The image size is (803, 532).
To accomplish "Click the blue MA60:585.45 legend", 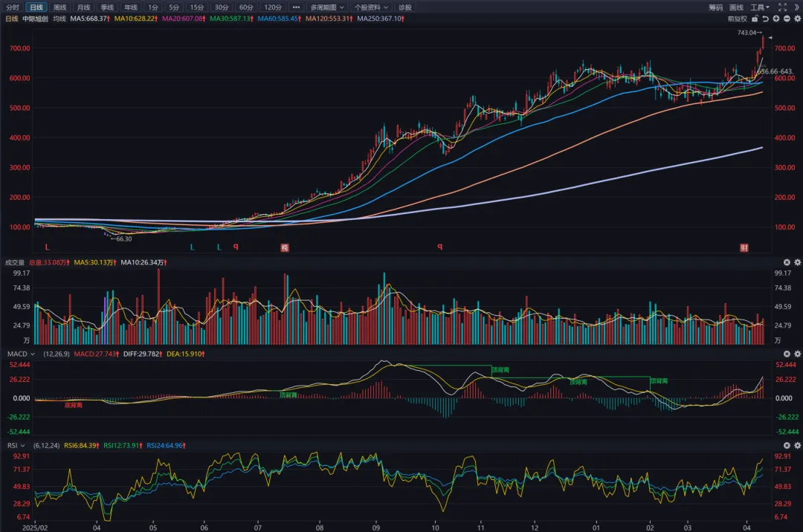I will 279,19.
